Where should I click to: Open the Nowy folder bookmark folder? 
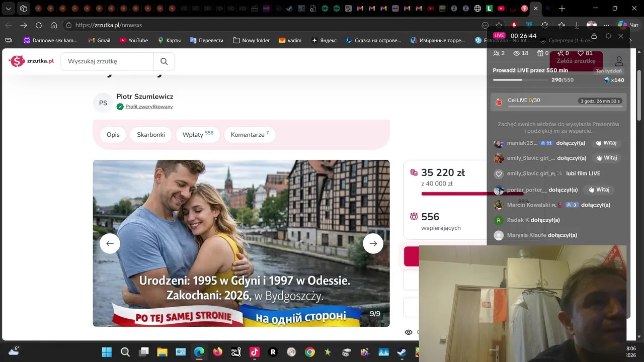coord(251,40)
